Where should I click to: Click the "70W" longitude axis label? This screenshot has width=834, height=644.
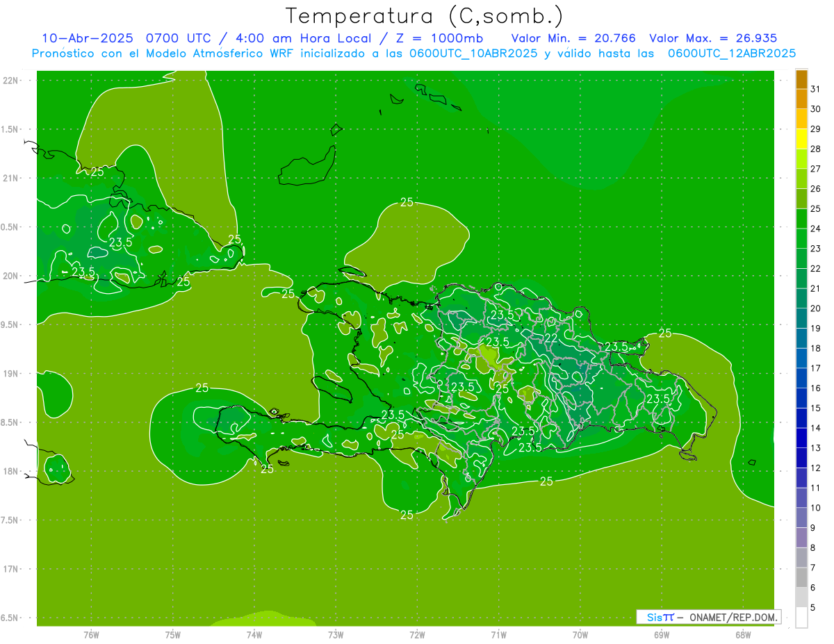[580, 634]
